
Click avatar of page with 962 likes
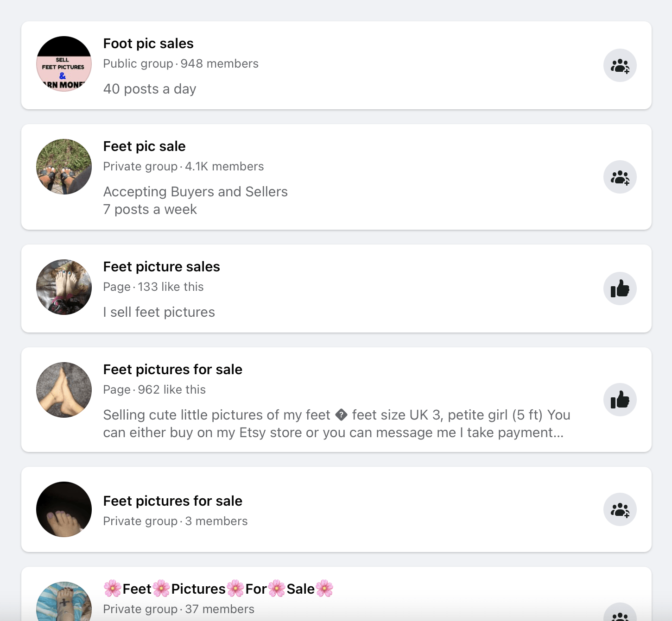click(x=64, y=390)
